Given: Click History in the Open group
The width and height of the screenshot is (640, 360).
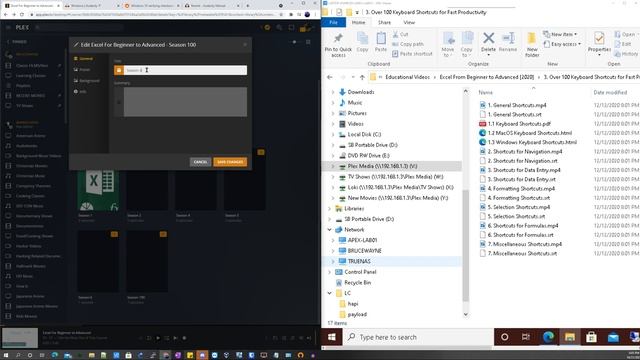Looking at the screenshot, I should click(626, 54).
